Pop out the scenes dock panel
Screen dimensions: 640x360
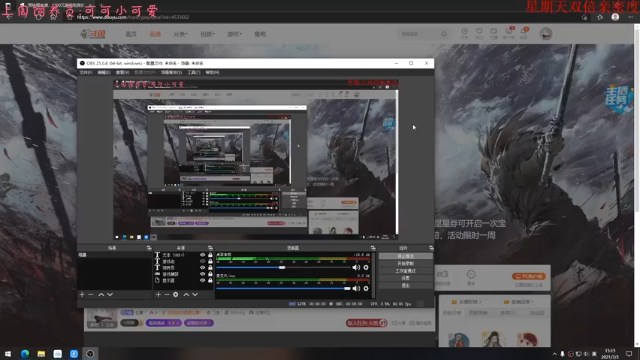coord(149,248)
